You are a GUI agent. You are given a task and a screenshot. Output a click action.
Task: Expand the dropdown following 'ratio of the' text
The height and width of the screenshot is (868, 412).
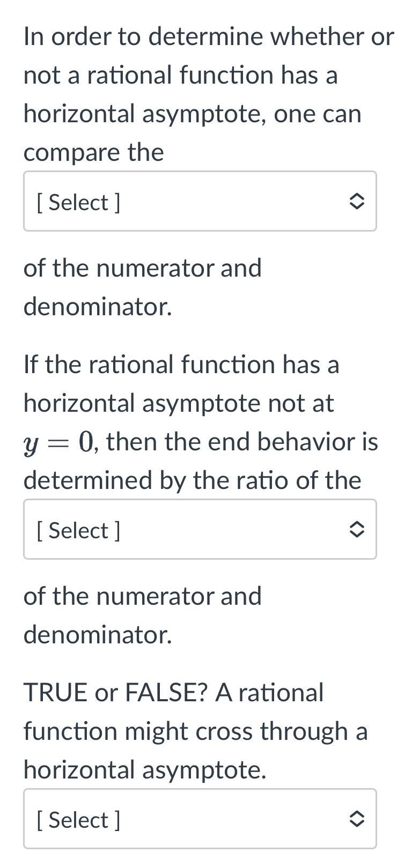point(200,529)
